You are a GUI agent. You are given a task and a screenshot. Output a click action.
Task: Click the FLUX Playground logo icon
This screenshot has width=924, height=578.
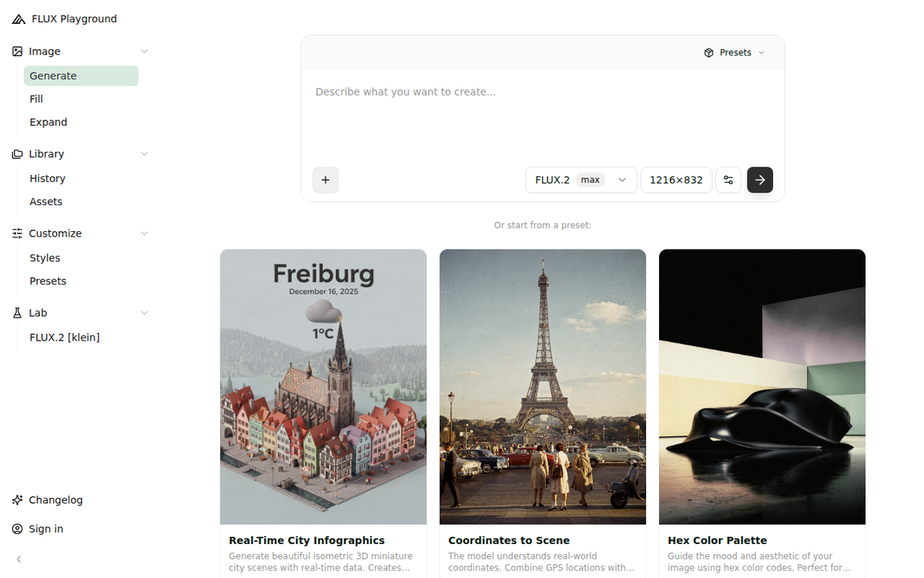coord(18,19)
